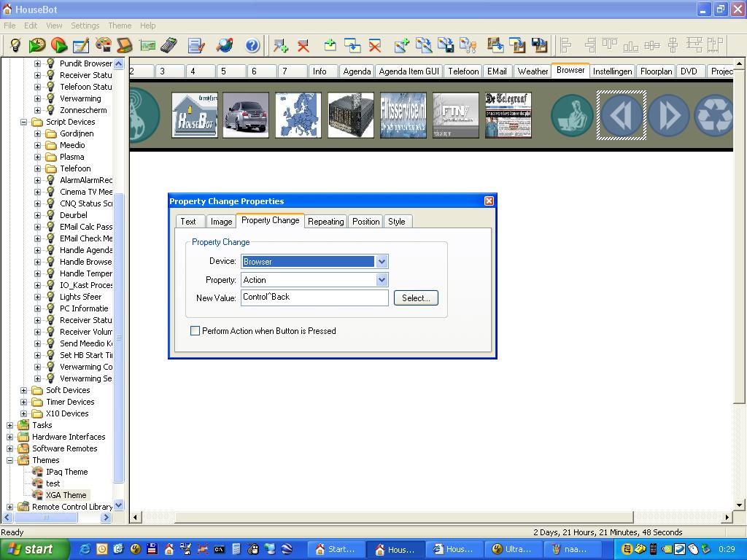Screen dimensions: 747x560
Task: Close the Property Change Properties dialog
Action: [x=489, y=201]
